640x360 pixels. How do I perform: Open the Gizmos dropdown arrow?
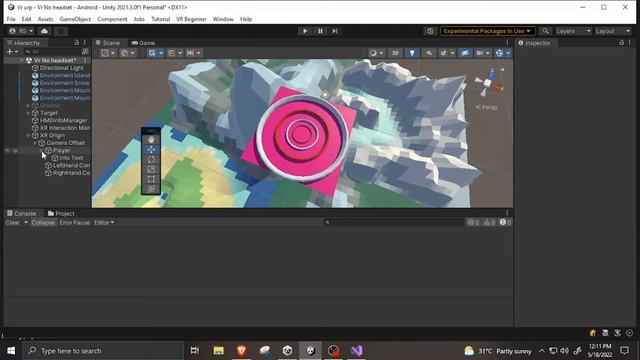[x=508, y=53]
